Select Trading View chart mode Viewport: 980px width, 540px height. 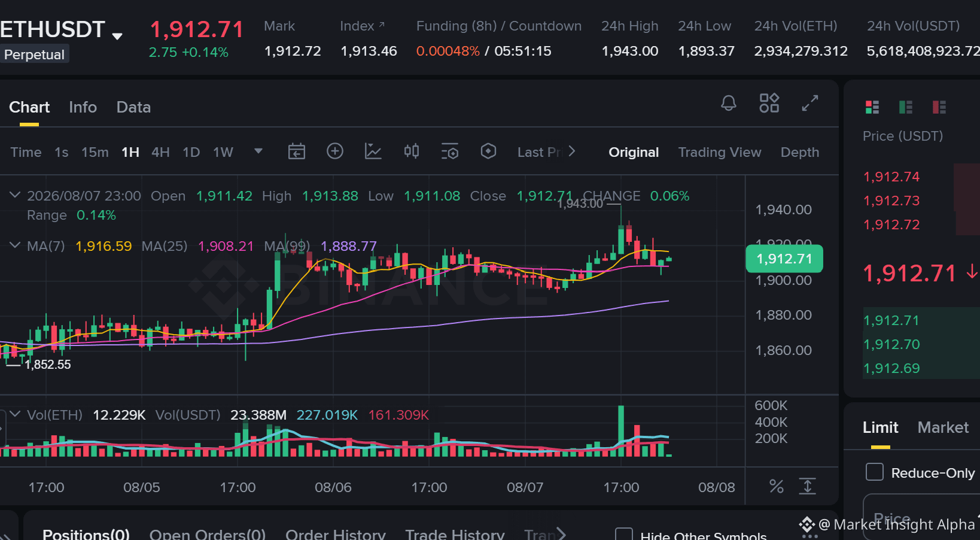pyautogui.click(x=720, y=152)
